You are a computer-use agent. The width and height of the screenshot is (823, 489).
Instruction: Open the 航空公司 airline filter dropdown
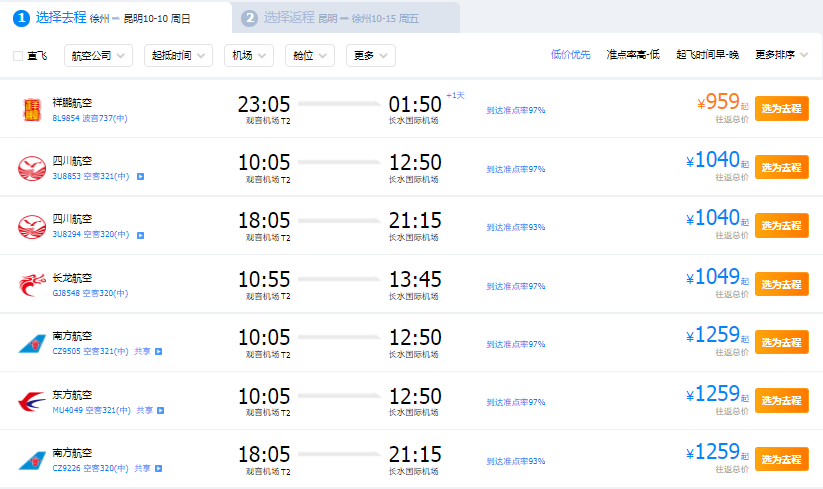click(98, 56)
